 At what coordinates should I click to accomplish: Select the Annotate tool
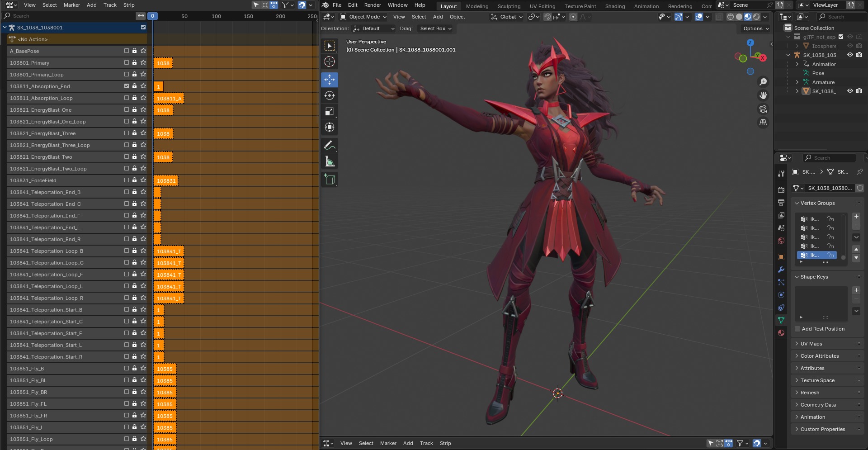click(330, 145)
